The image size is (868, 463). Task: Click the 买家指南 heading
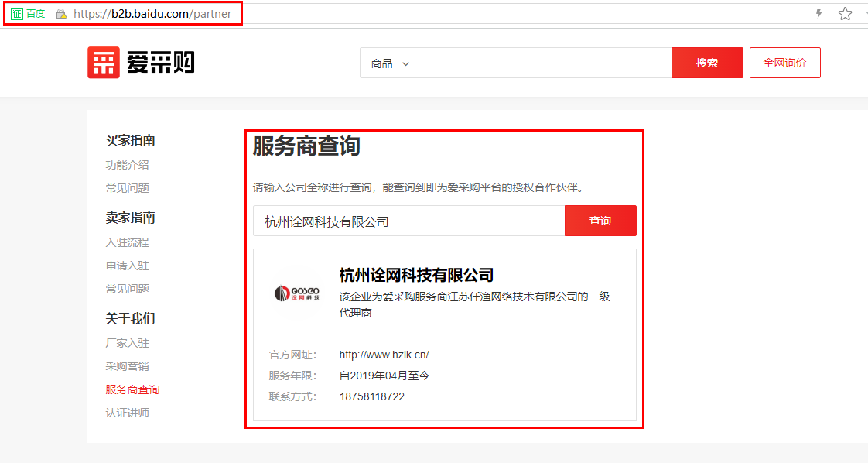pyautogui.click(x=130, y=141)
